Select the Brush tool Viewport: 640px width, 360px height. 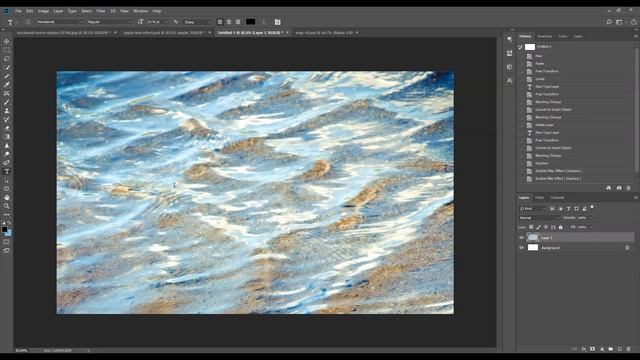pos(7,102)
